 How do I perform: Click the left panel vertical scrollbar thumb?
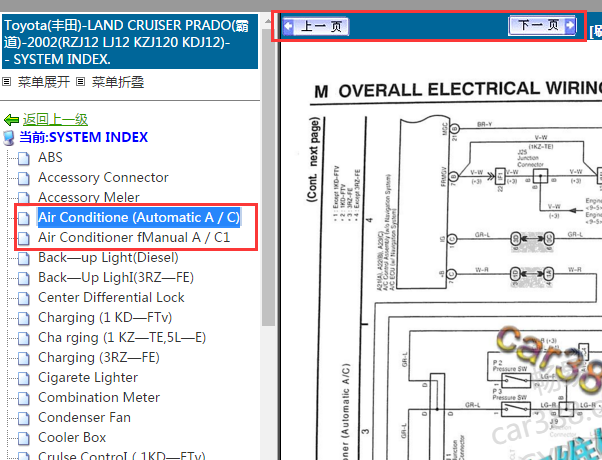click(268, 177)
